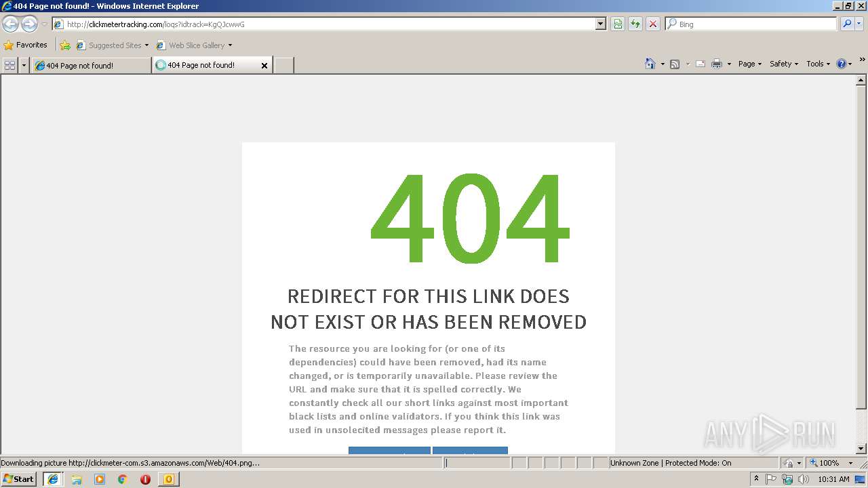Click the Action Center flag tray icon
868x488 pixels.
pyautogui.click(x=772, y=479)
